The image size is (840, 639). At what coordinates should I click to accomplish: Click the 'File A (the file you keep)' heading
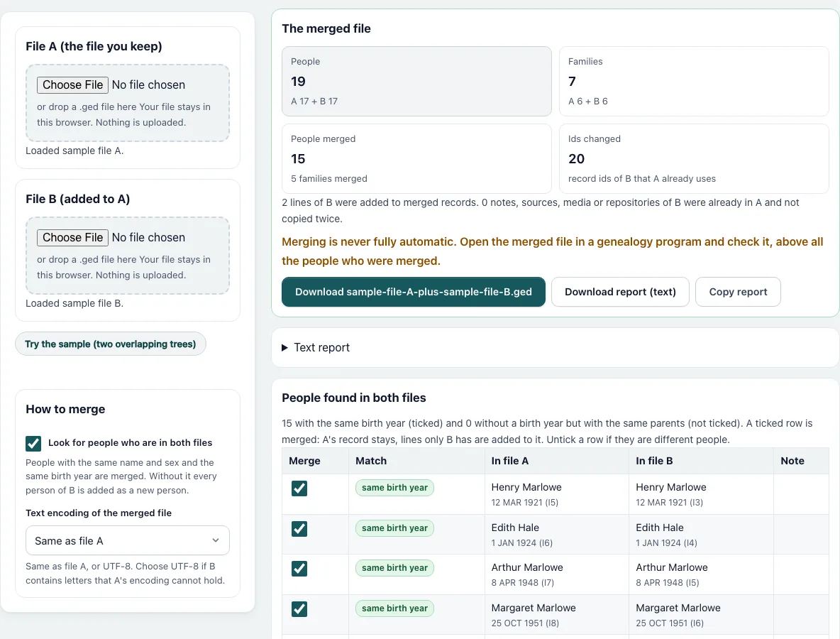coord(94,47)
